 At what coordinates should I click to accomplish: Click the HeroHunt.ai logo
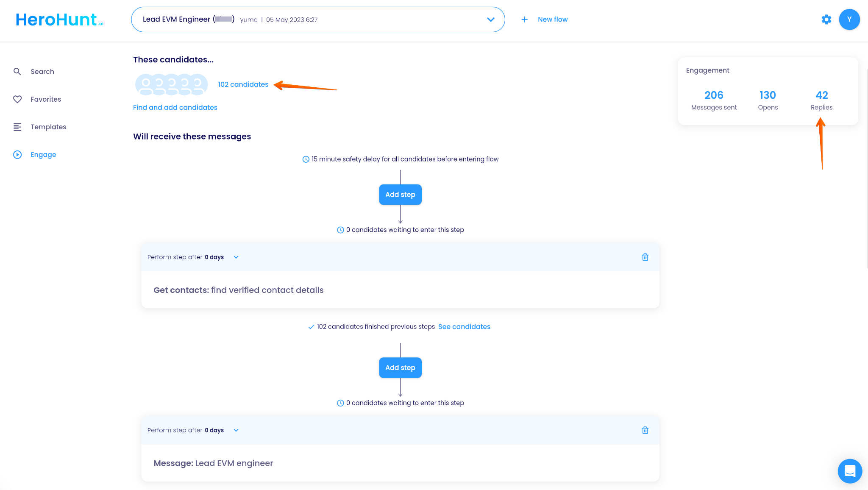pyautogui.click(x=59, y=19)
